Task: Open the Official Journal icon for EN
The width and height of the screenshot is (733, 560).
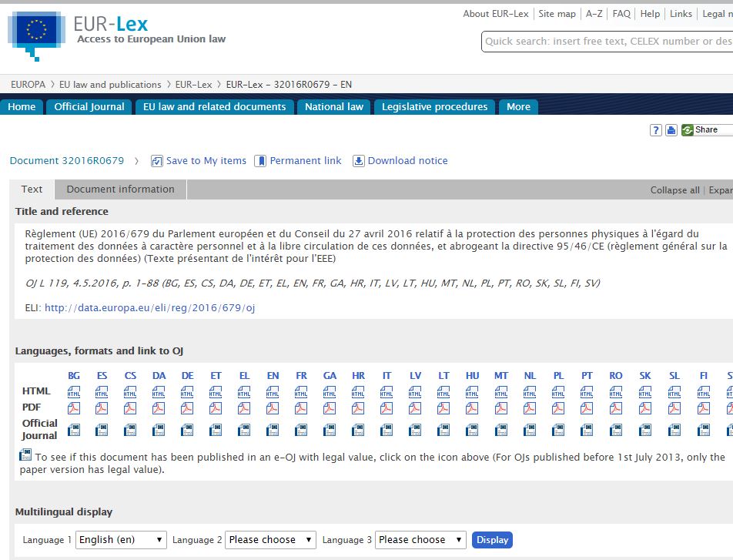Action: (273, 430)
